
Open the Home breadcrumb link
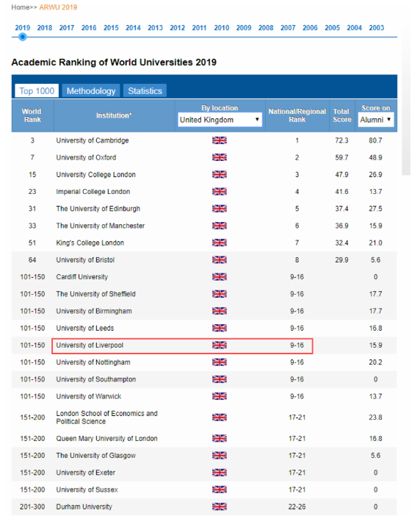click(x=20, y=7)
